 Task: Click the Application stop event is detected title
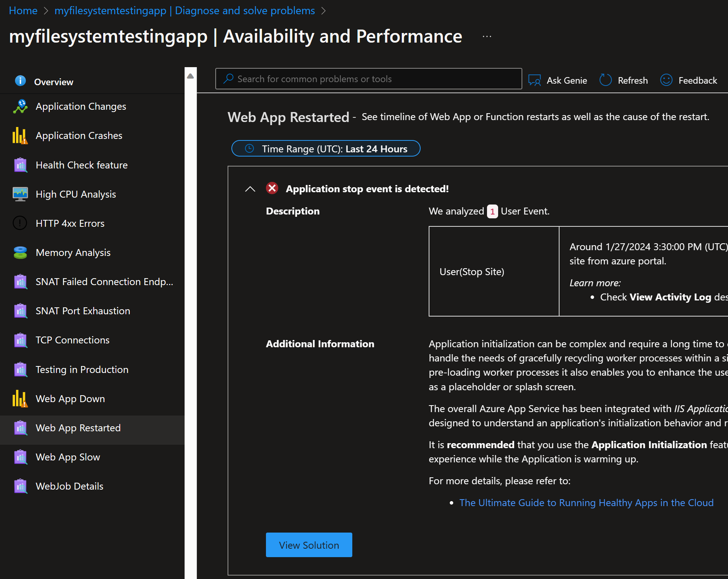367,189
